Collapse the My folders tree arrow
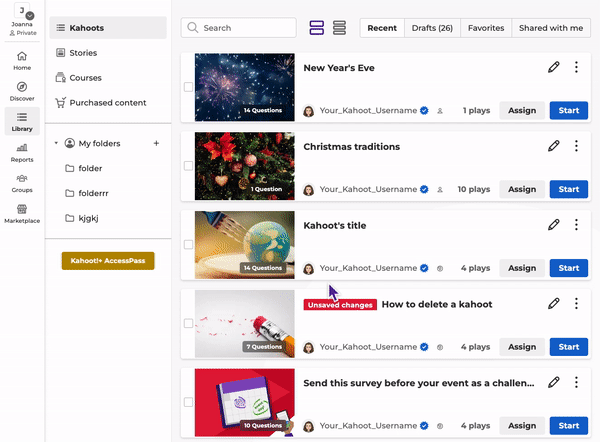The height and width of the screenshot is (442, 600). coord(56,143)
